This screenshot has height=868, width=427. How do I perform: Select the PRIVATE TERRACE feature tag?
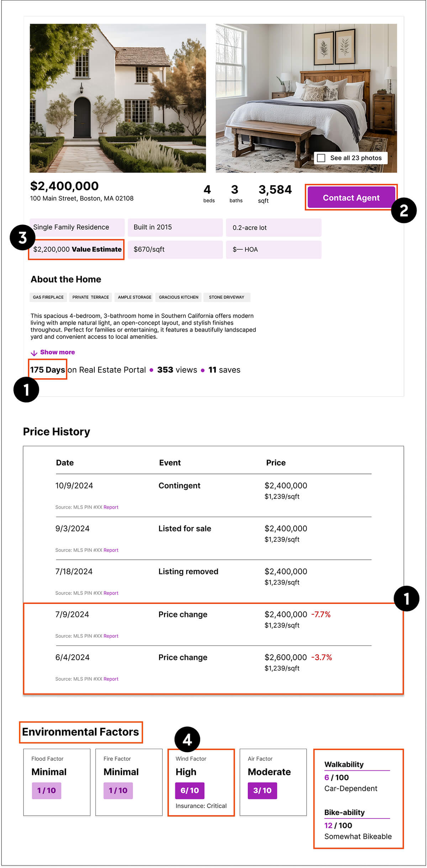[x=90, y=297]
